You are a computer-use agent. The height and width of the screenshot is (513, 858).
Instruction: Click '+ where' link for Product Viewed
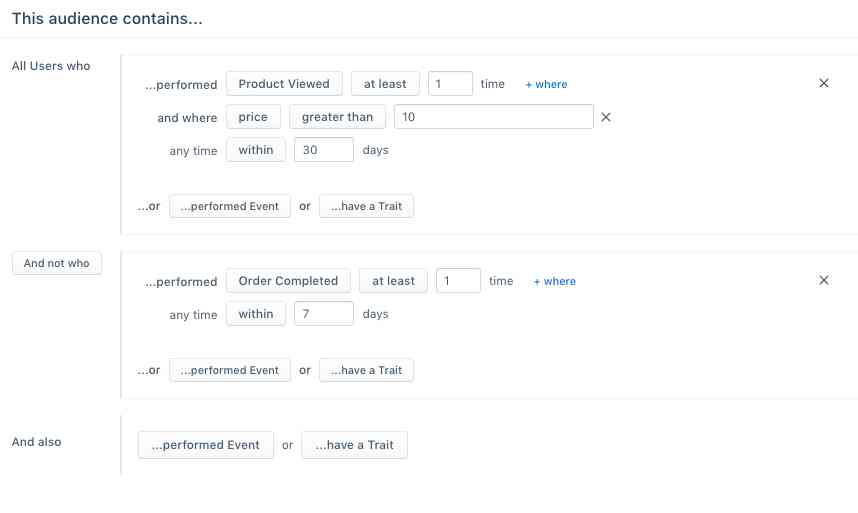(x=546, y=84)
